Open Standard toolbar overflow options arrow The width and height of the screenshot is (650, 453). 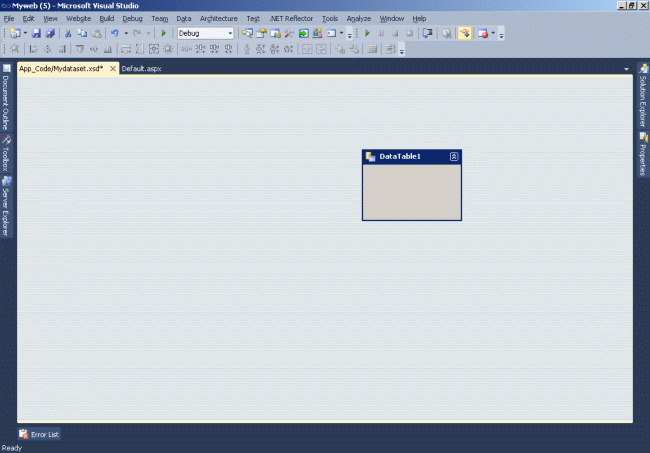[x=349, y=35]
